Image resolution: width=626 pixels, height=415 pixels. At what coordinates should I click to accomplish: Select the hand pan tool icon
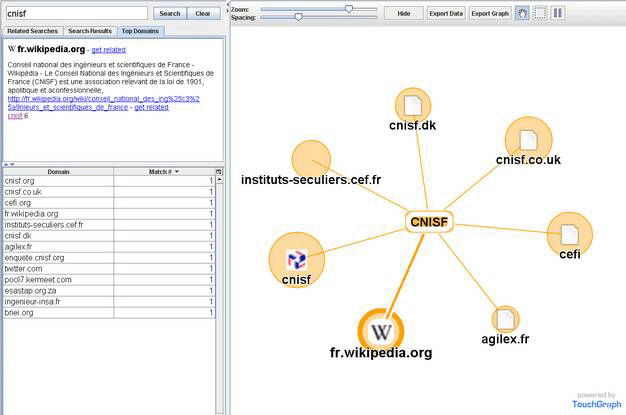coord(522,13)
